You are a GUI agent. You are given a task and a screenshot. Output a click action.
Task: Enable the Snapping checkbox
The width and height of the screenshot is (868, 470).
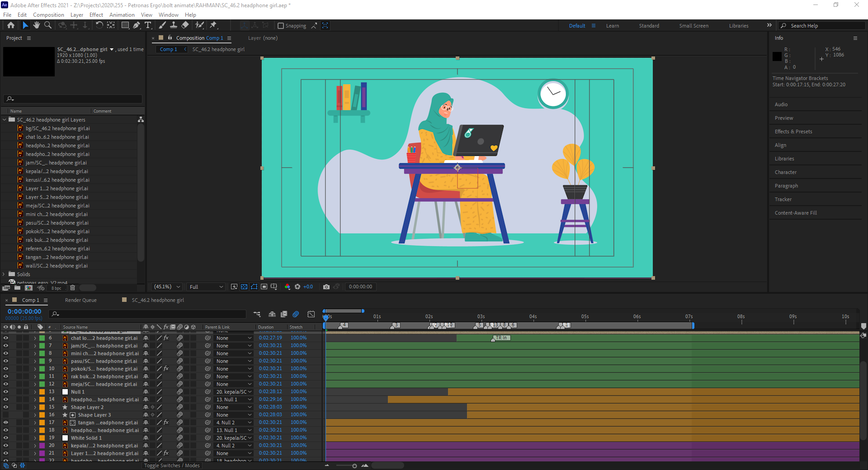tap(281, 26)
